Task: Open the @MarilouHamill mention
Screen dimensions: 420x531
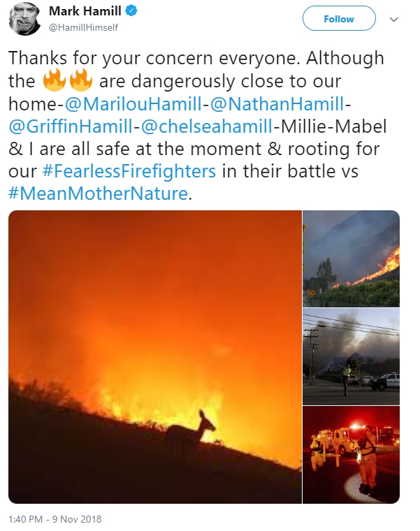Action: tap(133, 103)
